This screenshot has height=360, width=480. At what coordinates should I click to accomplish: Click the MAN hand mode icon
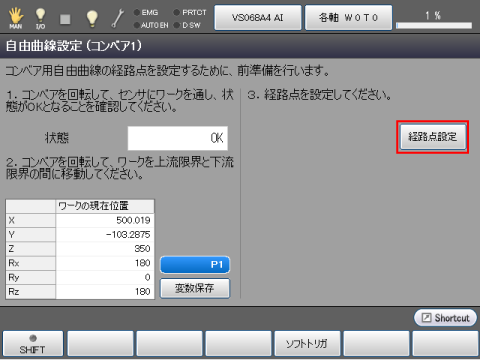click(16, 18)
